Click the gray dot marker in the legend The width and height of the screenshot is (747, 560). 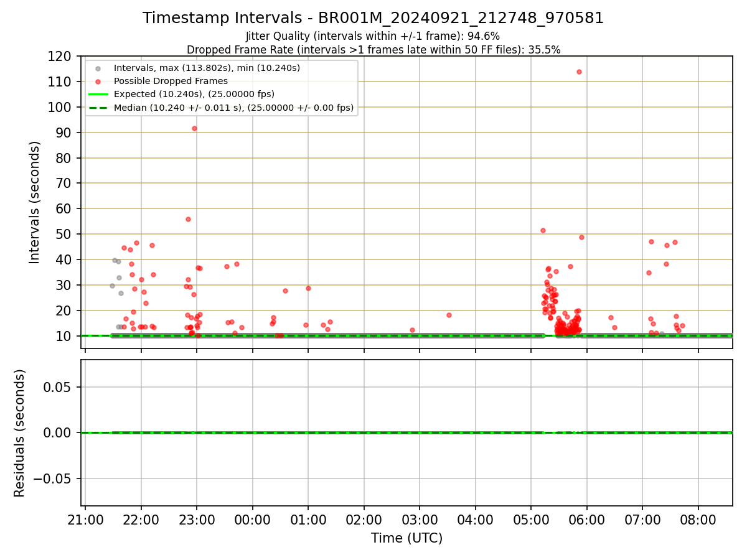pos(98,68)
